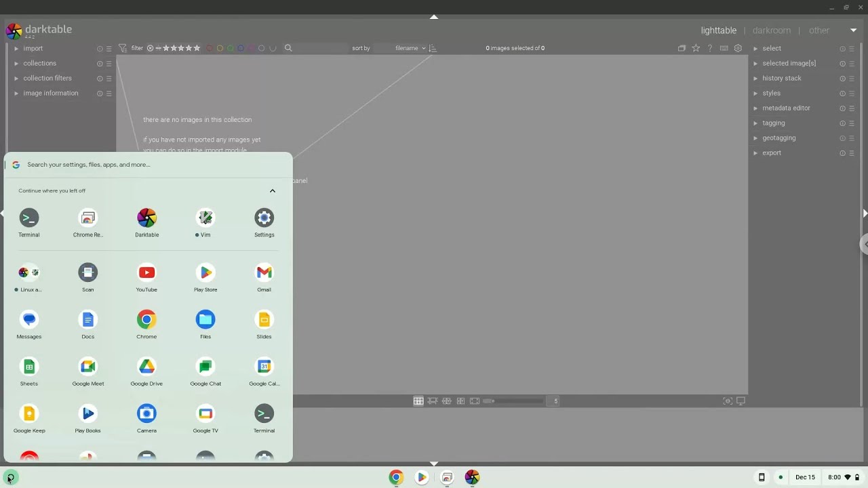Open Google Keep in the launcher
Viewport: 868px width, 488px height.
click(29, 419)
